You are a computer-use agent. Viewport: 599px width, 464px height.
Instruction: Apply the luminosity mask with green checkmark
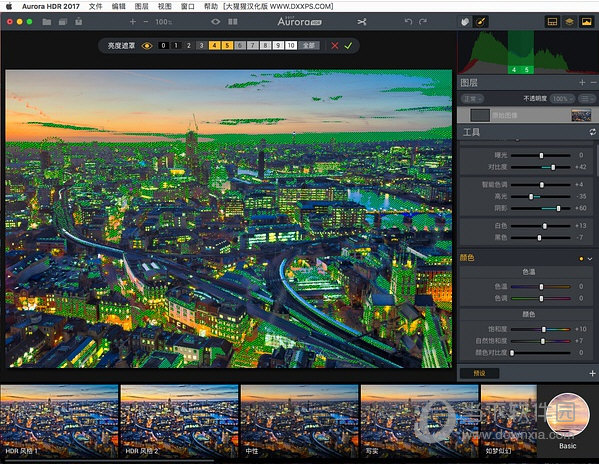pyautogui.click(x=348, y=46)
